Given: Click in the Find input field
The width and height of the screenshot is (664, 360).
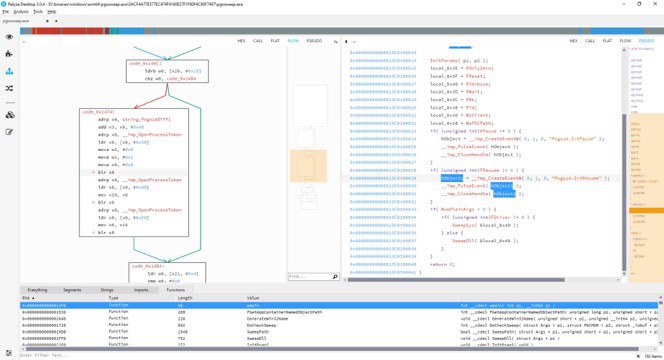Looking at the screenshot, I should 310,277.
